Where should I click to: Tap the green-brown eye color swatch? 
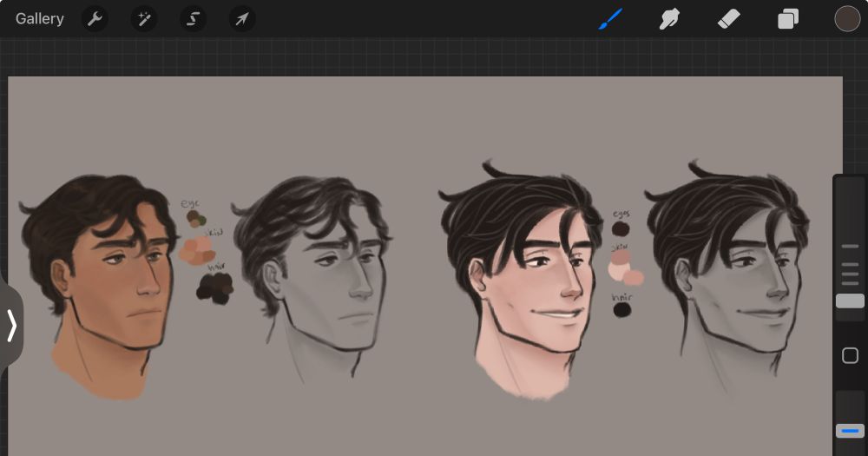pos(195,219)
